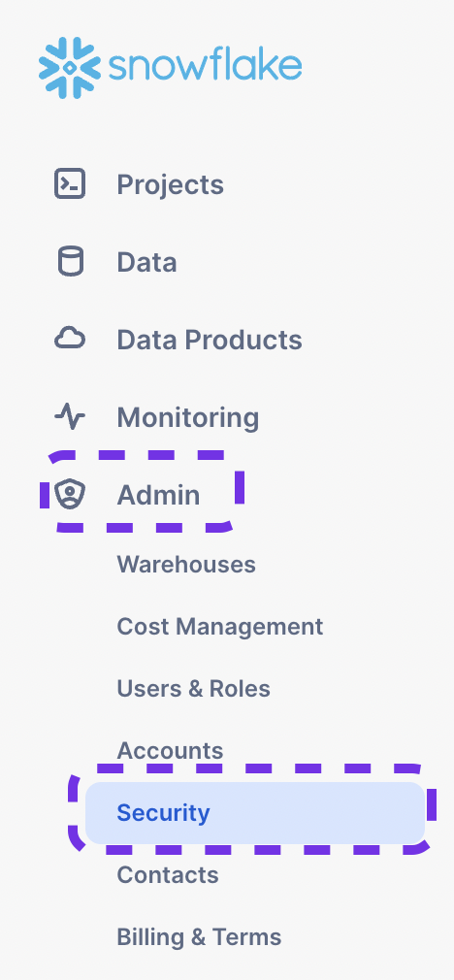Open Contacts under Admin
The image size is (454, 980).
coord(168,875)
